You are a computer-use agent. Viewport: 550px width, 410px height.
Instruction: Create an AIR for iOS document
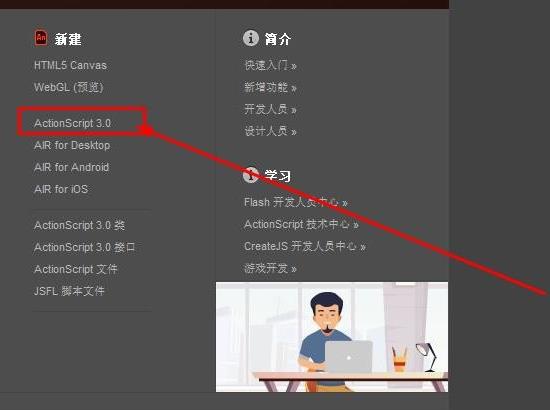(61, 189)
